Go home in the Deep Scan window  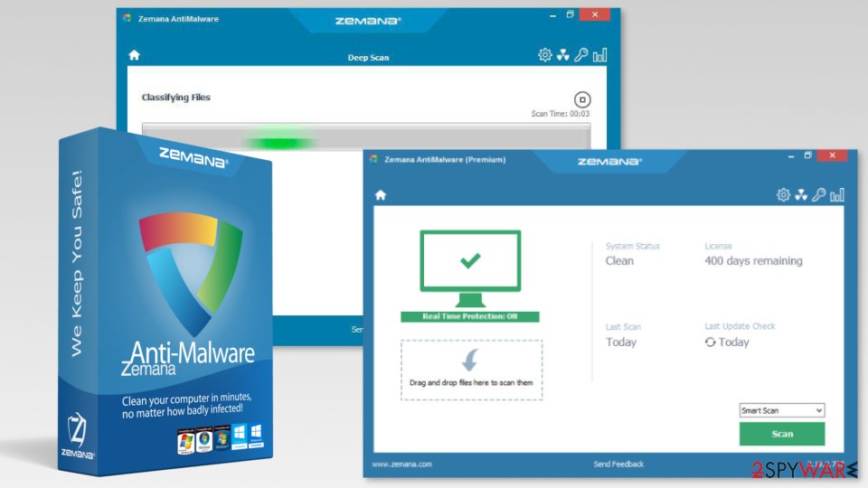coord(134,55)
